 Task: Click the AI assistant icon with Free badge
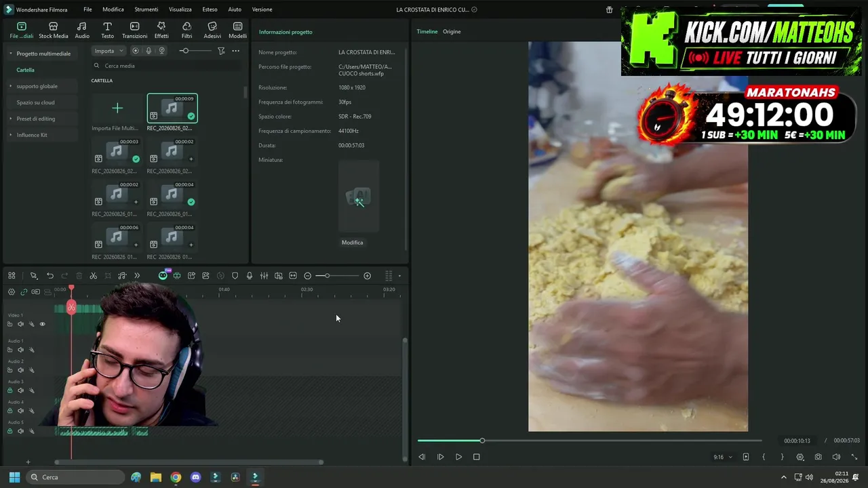click(x=163, y=275)
